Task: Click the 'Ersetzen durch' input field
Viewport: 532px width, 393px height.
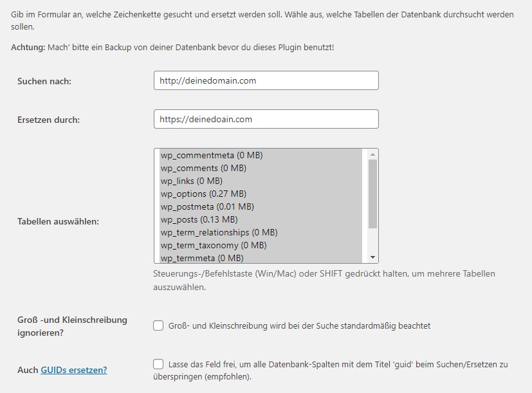Action: 266,119
